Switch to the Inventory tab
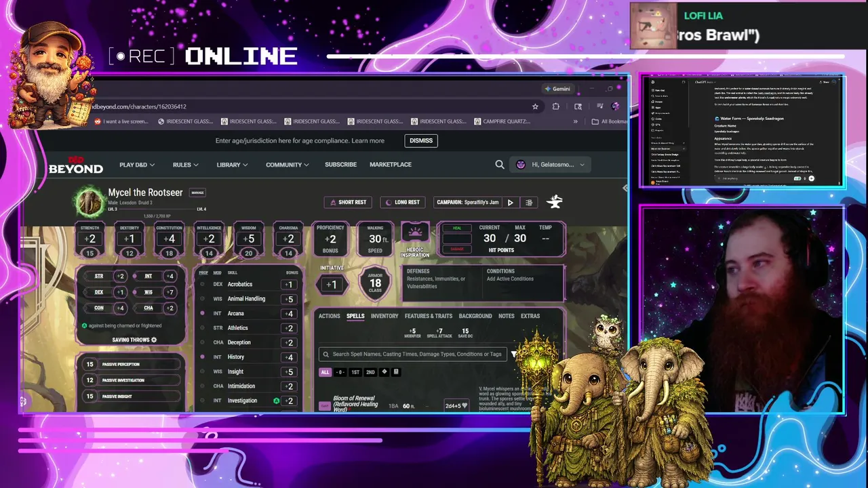The image size is (868, 488). pos(384,316)
